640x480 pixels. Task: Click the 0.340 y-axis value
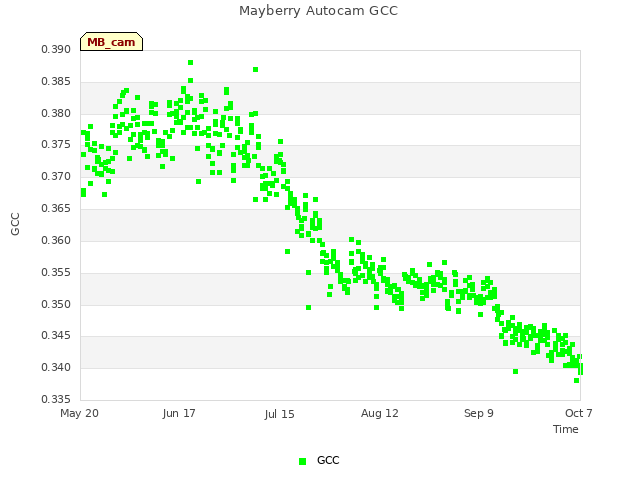tap(56, 367)
